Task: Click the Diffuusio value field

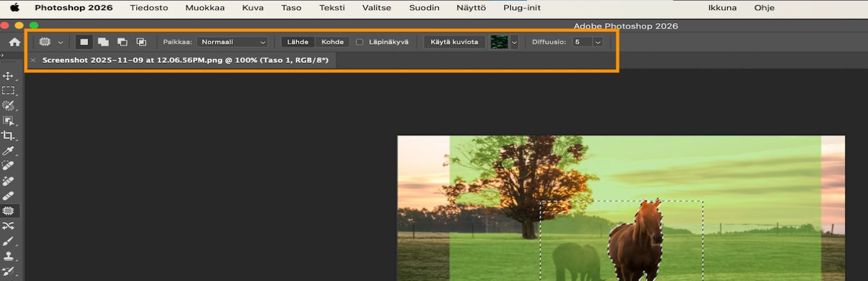Action: [x=582, y=42]
